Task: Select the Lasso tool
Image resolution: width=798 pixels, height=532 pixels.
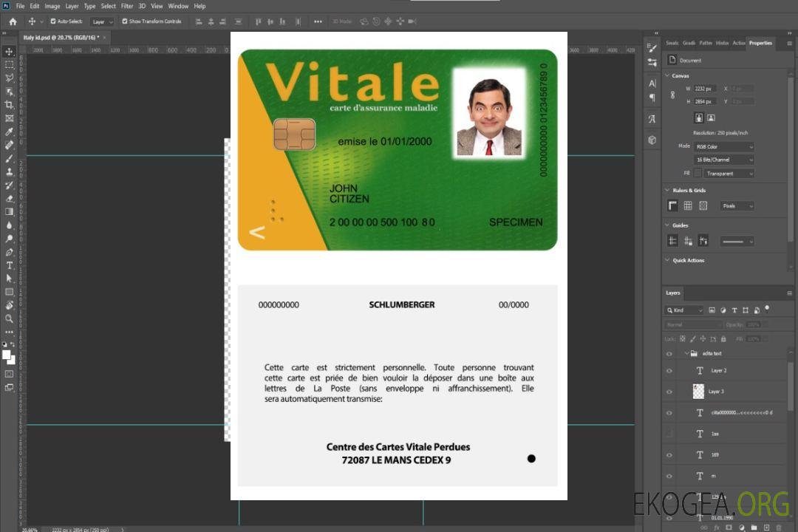Action: click(x=9, y=78)
